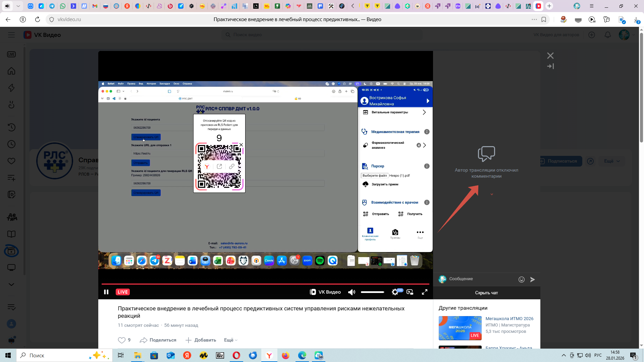The image size is (644, 362).
Task: Reload the page with the refresh icon
Action: (38, 19)
